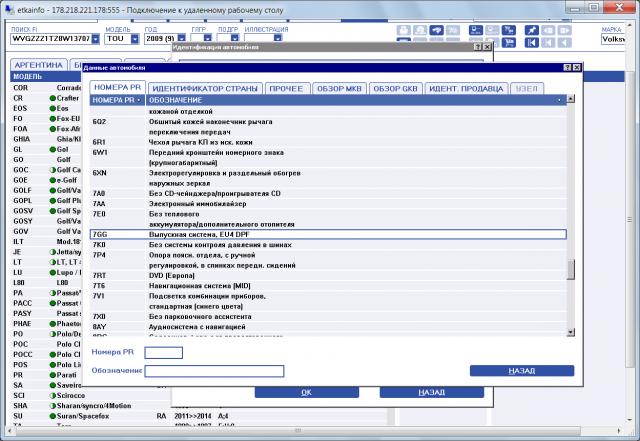Select row 7A0 Без CD-чейнджера

[328, 194]
